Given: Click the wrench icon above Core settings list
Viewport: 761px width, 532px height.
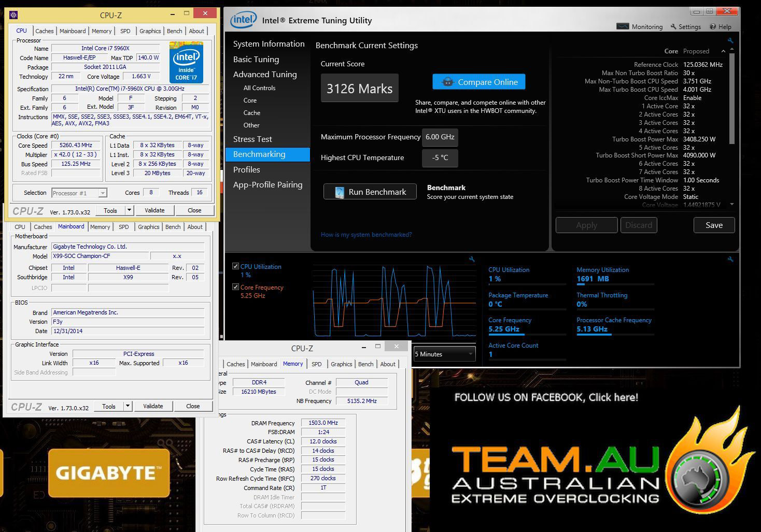Looking at the screenshot, I should (730, 40).
